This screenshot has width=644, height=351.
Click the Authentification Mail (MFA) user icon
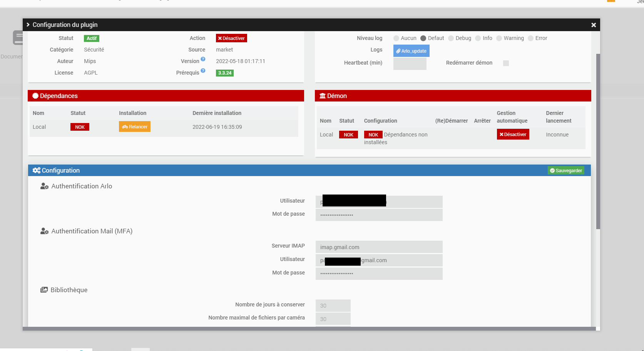(x=44, y=231)
